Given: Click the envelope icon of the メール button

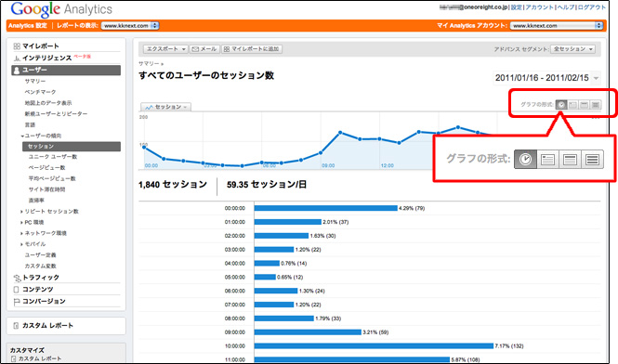Looking at the screenshot, I should click(195, 49).
